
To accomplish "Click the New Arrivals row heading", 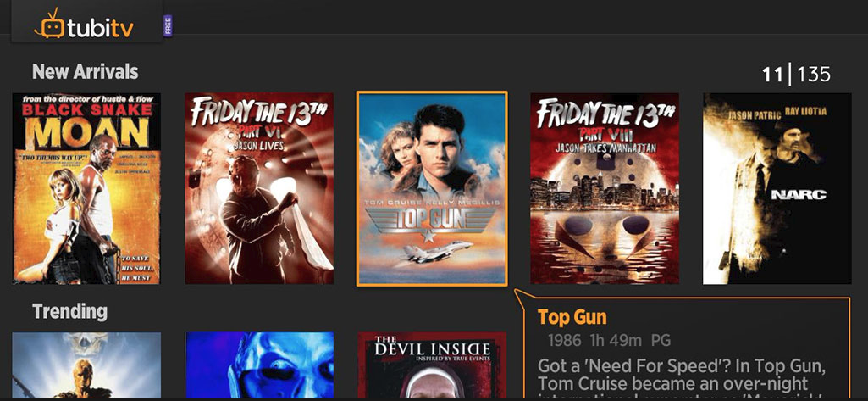I will click(x=86, y=71).
